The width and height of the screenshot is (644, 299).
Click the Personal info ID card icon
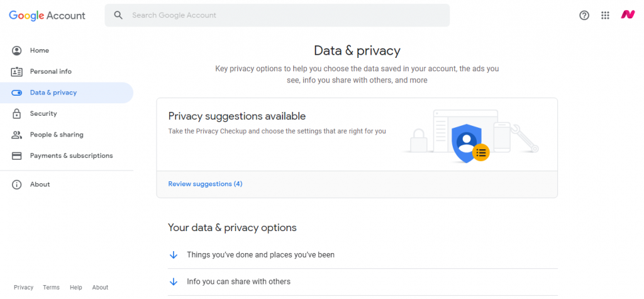pos(16,72)
